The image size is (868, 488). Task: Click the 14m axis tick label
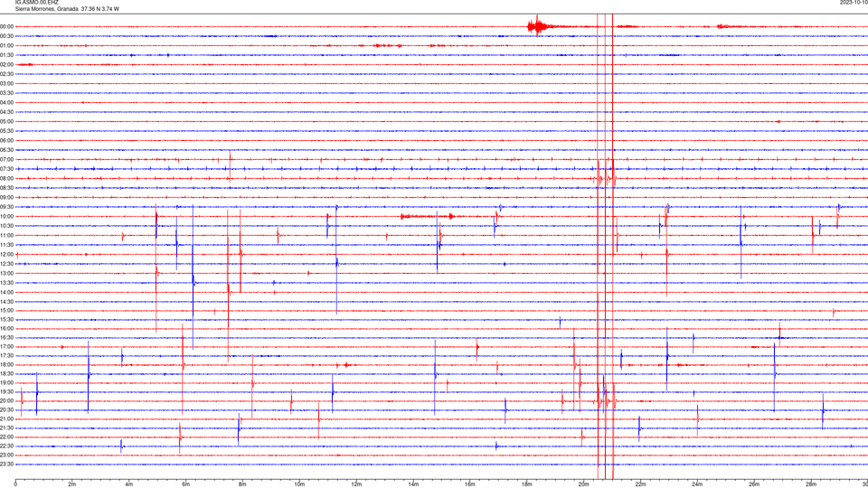pyautogui.click(x=413, y=484)
